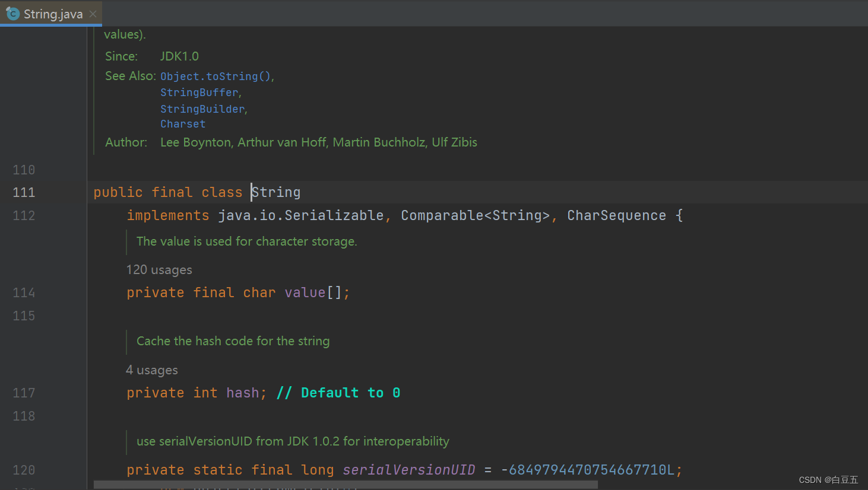Show the 4 usages hint for hash

[x=152, y=370]
